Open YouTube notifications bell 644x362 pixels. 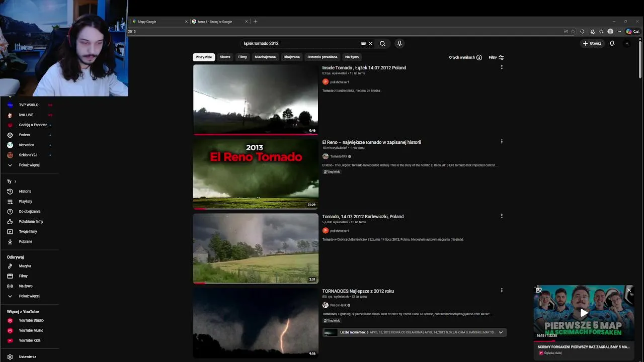tap(612, 43)
